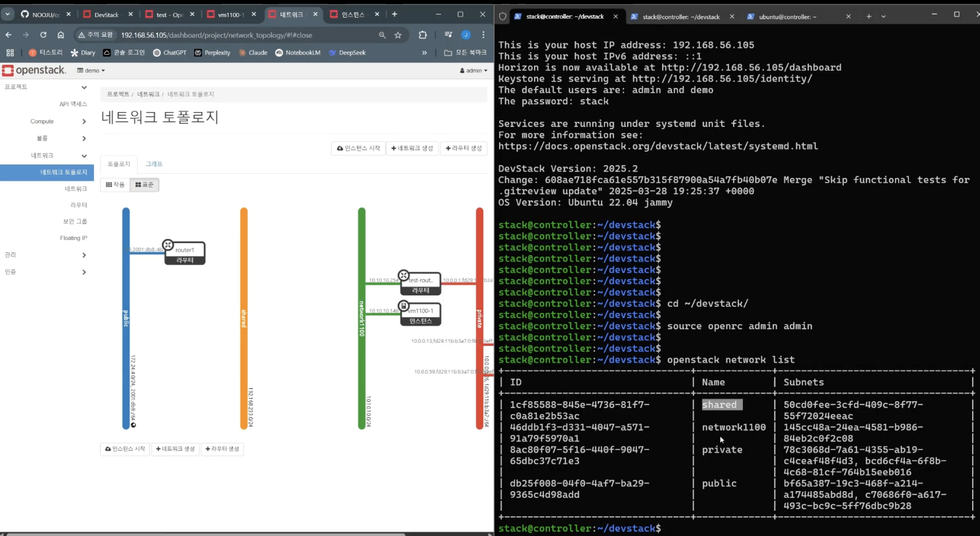980x536 pixels.
Task: Click the browser reload icon
Action: 43,35
